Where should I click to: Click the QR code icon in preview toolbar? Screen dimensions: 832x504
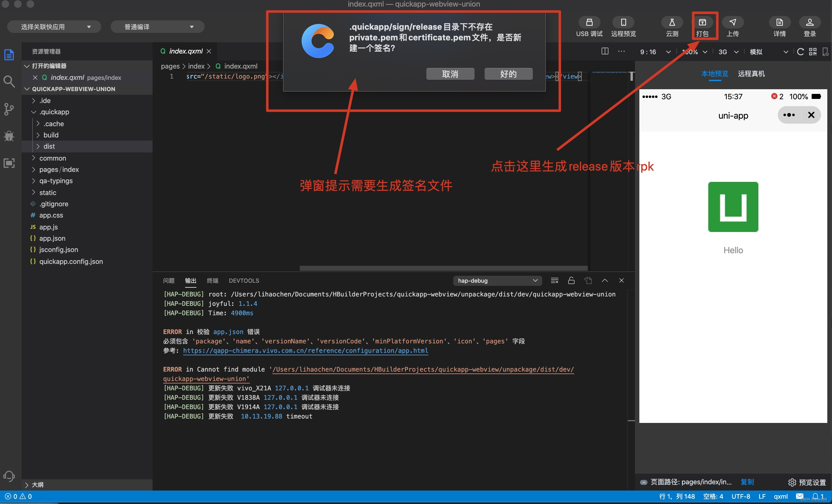(x=813, y=52)
